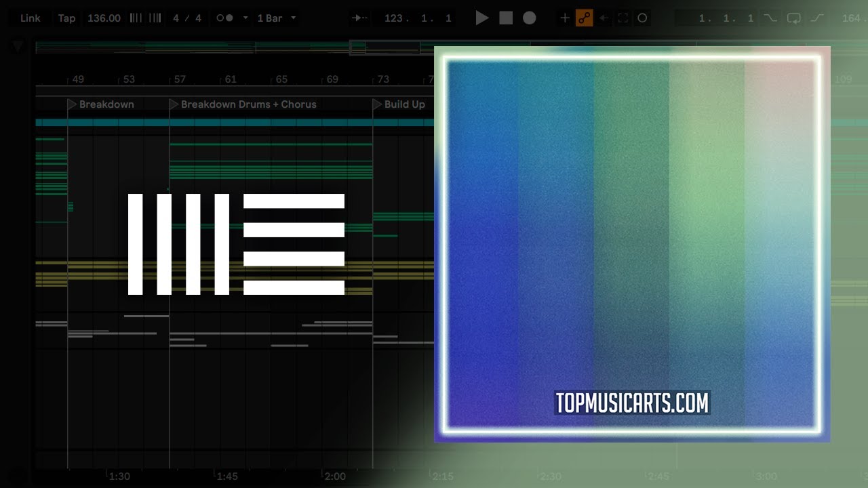Screen dimensions: 868x488
Task: Click 1:30 in the time ruler
Action: pyautogui.click(x=119, y=476)
